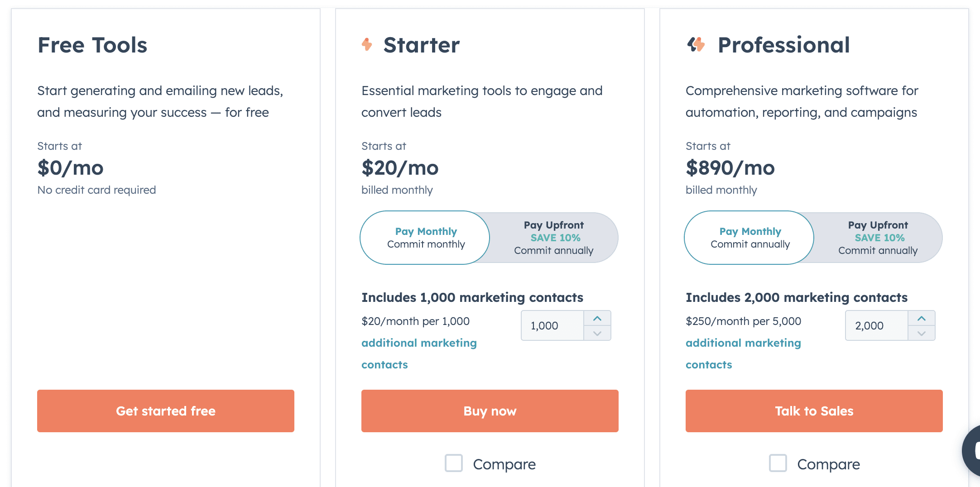Decrease Starter marketing contacts with down arrow

tap(597, 334)
